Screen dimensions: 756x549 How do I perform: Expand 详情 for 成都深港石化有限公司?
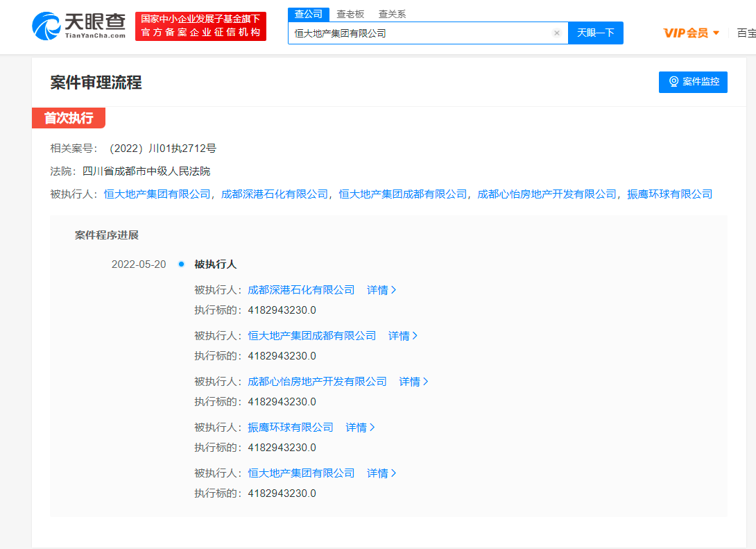pos(381,290)
